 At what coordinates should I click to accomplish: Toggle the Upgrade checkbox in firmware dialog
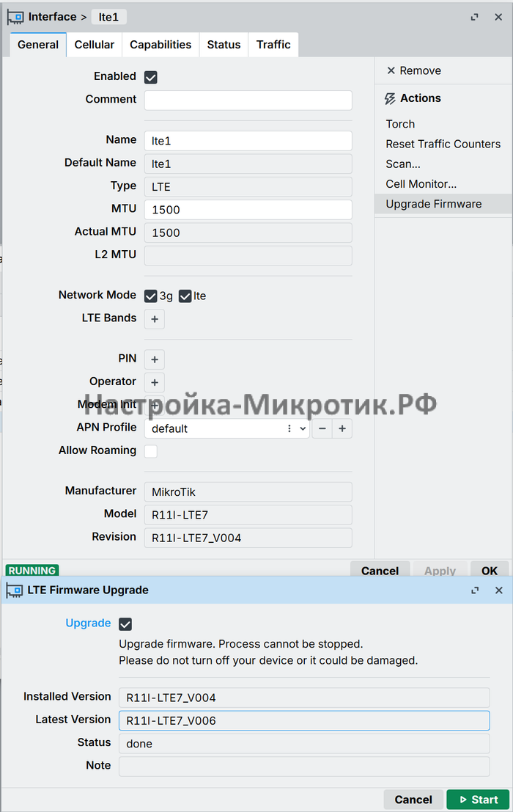point(125,624)
